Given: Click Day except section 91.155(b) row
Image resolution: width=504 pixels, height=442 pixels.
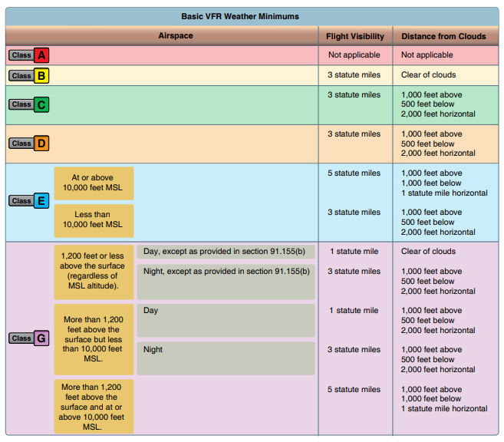Looking at the screenshot, I should (x=226, y=252).
